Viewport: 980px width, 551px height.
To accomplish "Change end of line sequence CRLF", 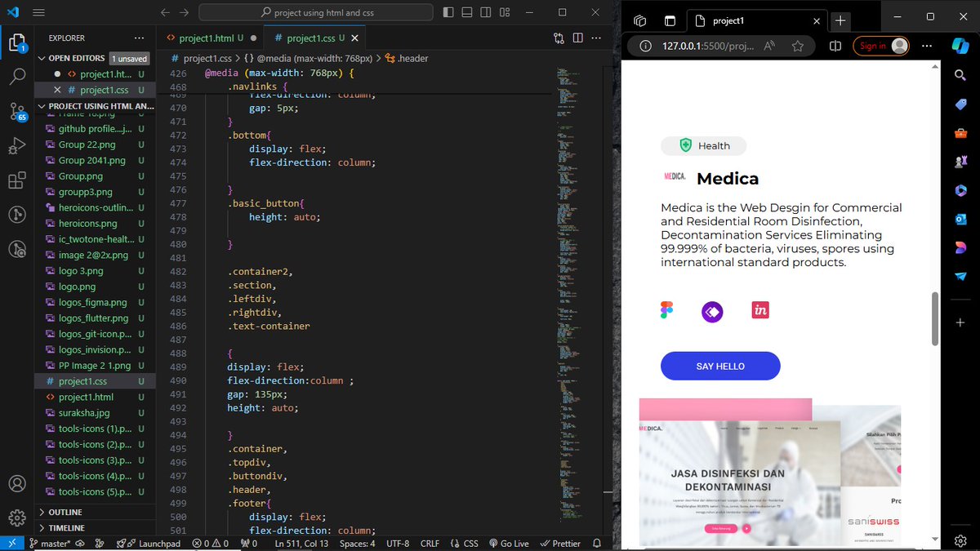I will tap(430, 543).
